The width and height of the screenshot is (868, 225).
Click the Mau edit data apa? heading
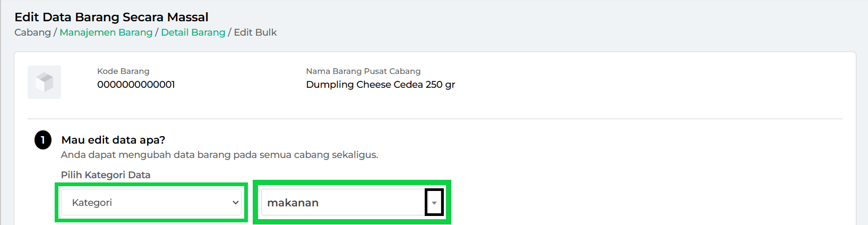[113, 140]
